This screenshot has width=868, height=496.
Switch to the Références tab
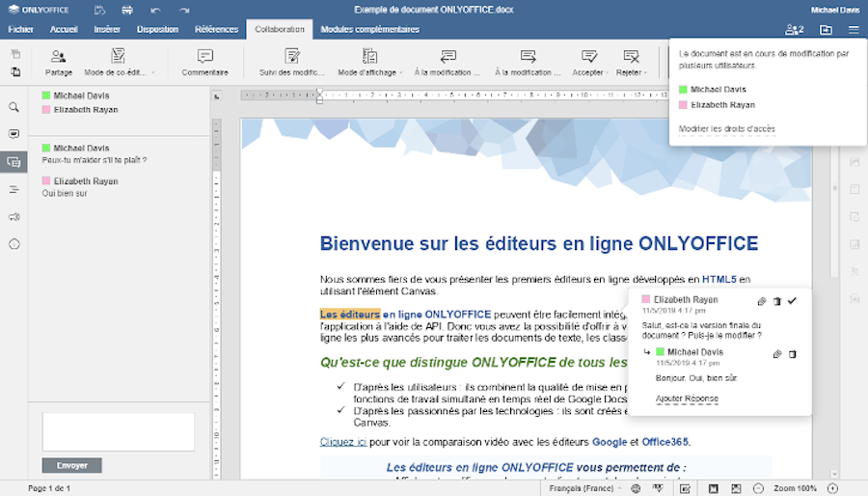point(216,29)
